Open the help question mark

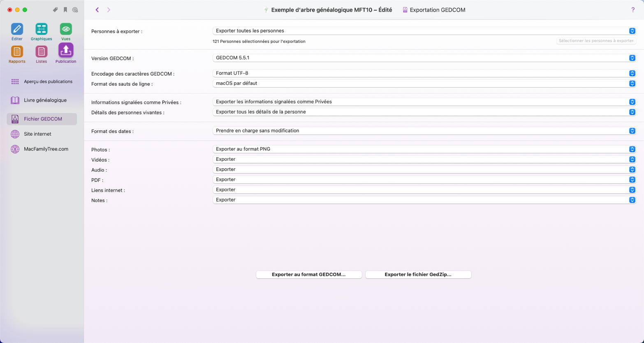tap(632, 10)
